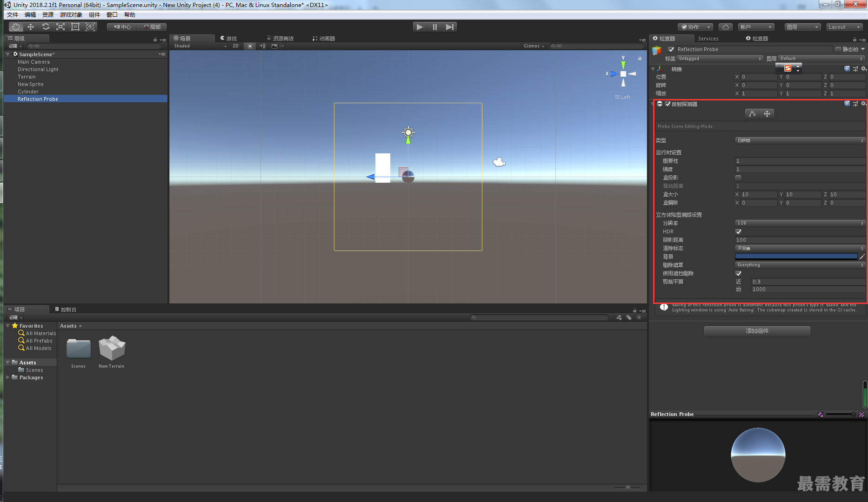Toggle scene lighting sun icon

coord(250,46)
